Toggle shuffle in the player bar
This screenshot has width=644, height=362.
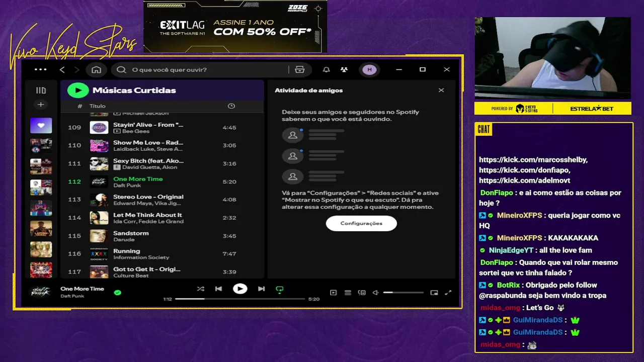pos(201,289)
